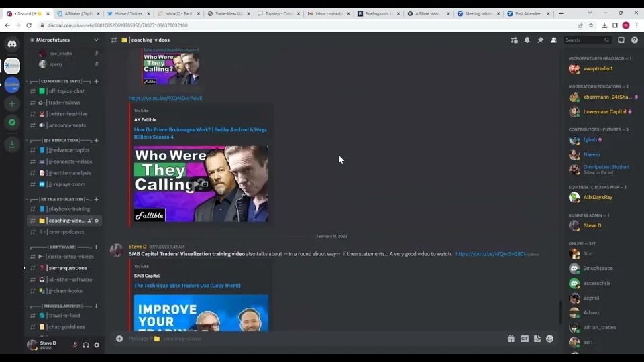This screenshot has height=362, width=644.
Task: Open the AK Fallible channel name link
Action: pos(145,120)
